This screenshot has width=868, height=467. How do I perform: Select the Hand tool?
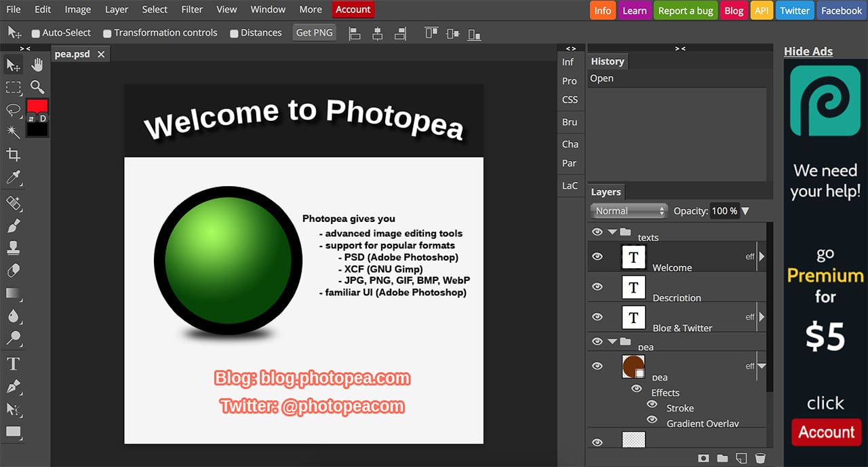[x=37, y=64]
